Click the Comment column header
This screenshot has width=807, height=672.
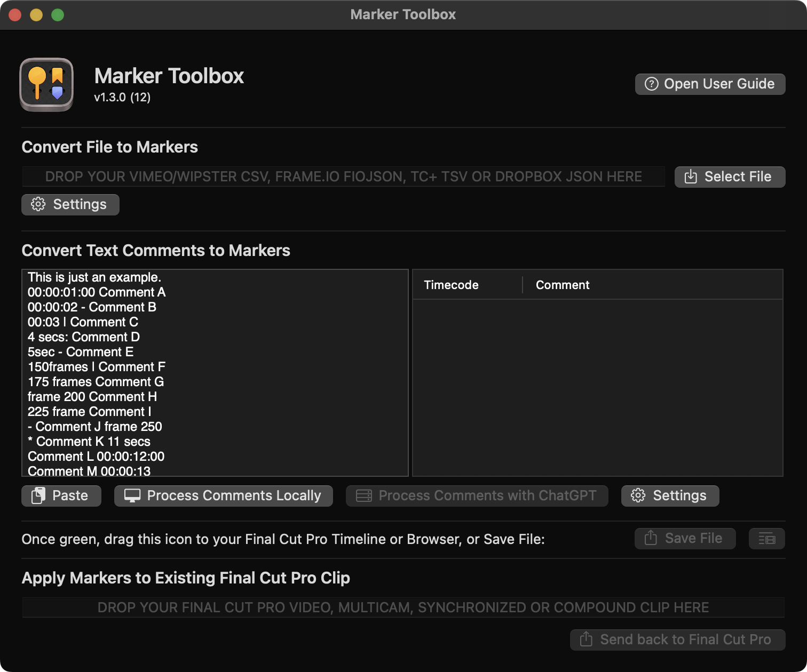point(563,285)
